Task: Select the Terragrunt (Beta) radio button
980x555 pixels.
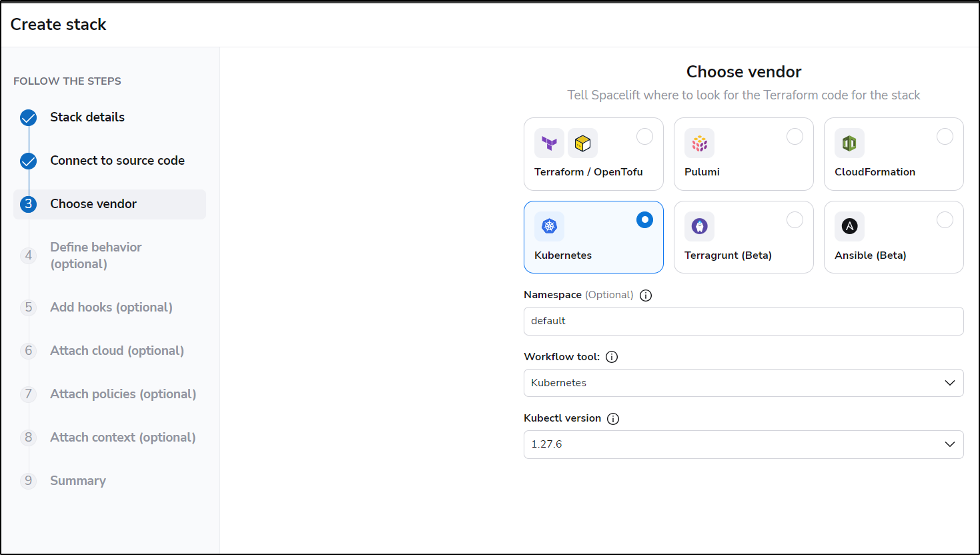Action: (795, 219)
